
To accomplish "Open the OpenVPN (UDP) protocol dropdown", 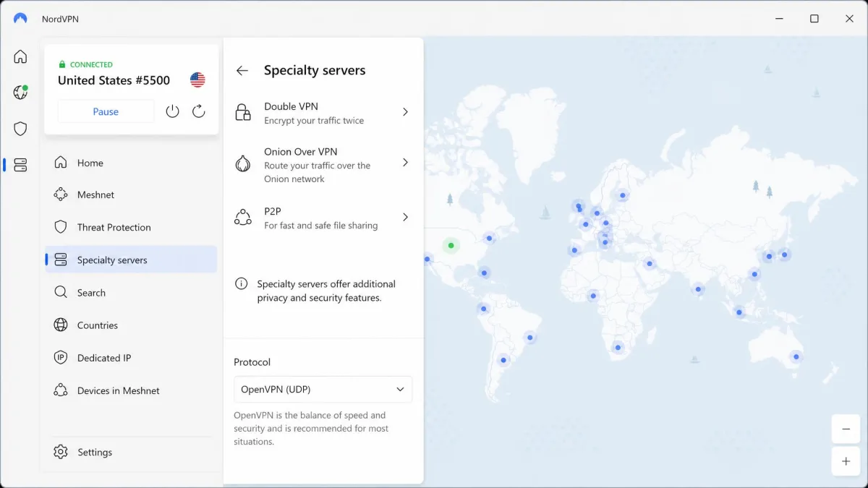I will click(x=323, y=389).
